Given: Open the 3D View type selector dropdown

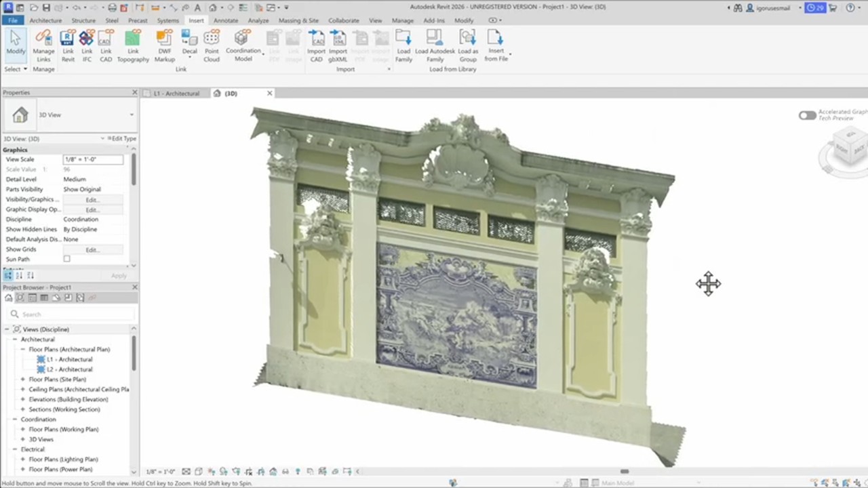Looking at the screenshot, I should [131, 115].
